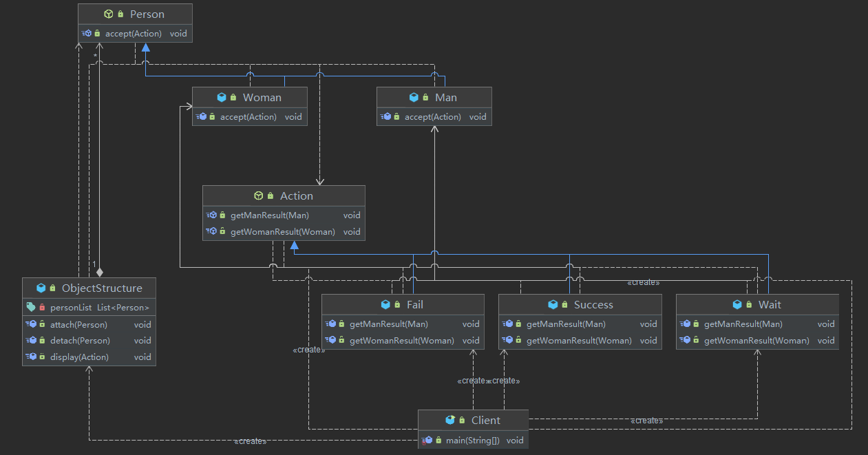Select the Person class header
The width and height of the screenshot is (868, 455).
pyautogui.click(x=135, y=14)
